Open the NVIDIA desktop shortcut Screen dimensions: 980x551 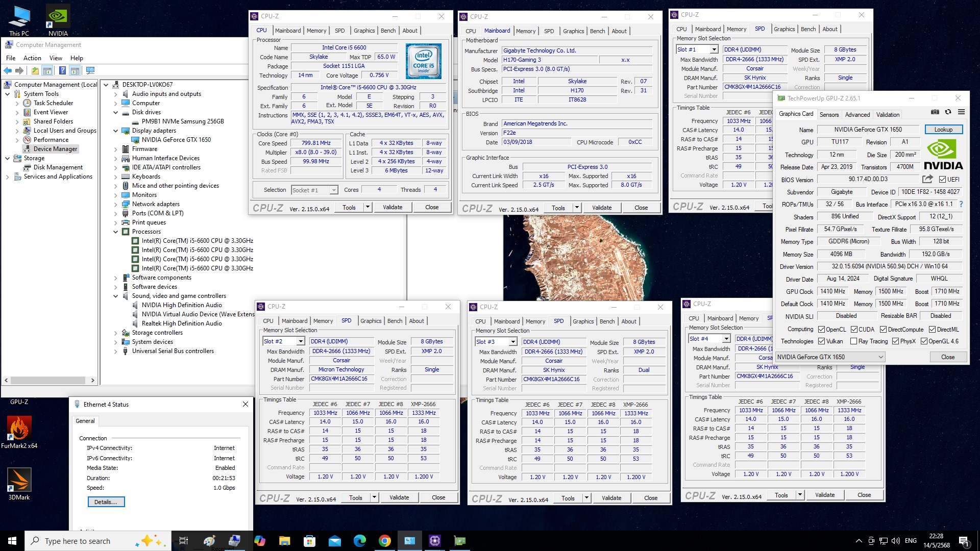(58, 20)
